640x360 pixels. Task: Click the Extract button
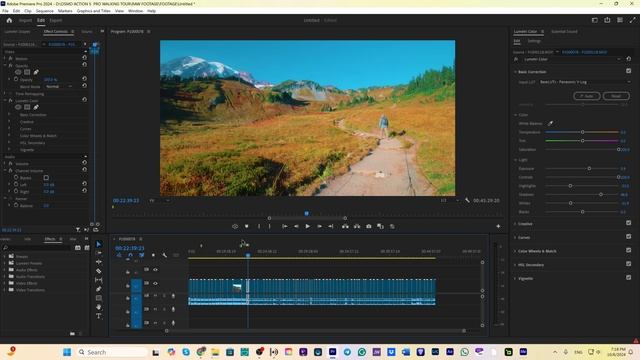pos(357,226)
